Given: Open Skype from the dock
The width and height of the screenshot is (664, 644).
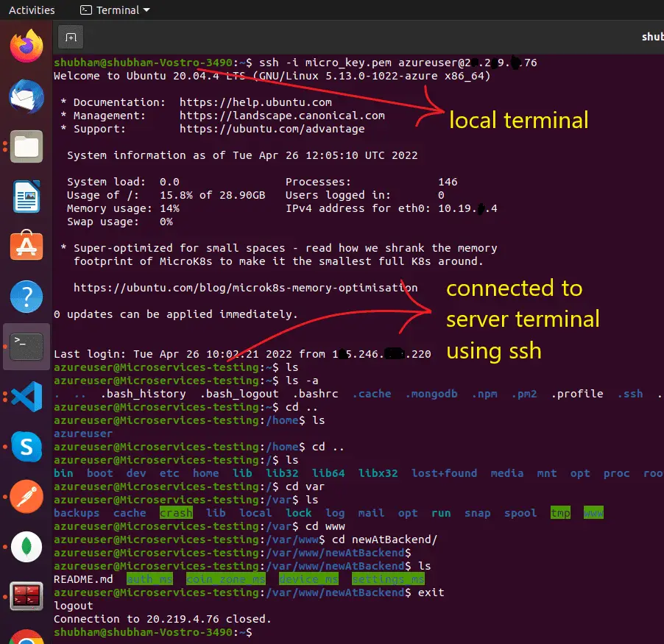Looking at the screenshot, I should coord(27,447).
